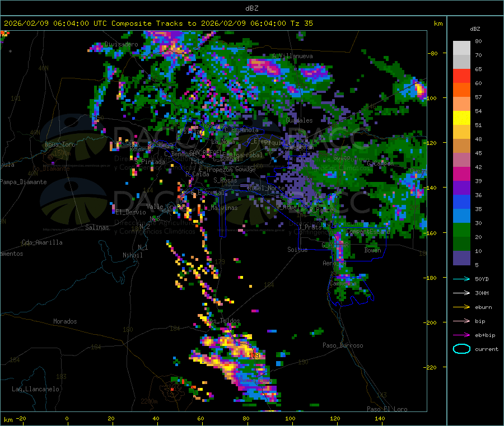Click the Divisadero map label
This screenshot has height=426, width=504.
pos(121,44)
